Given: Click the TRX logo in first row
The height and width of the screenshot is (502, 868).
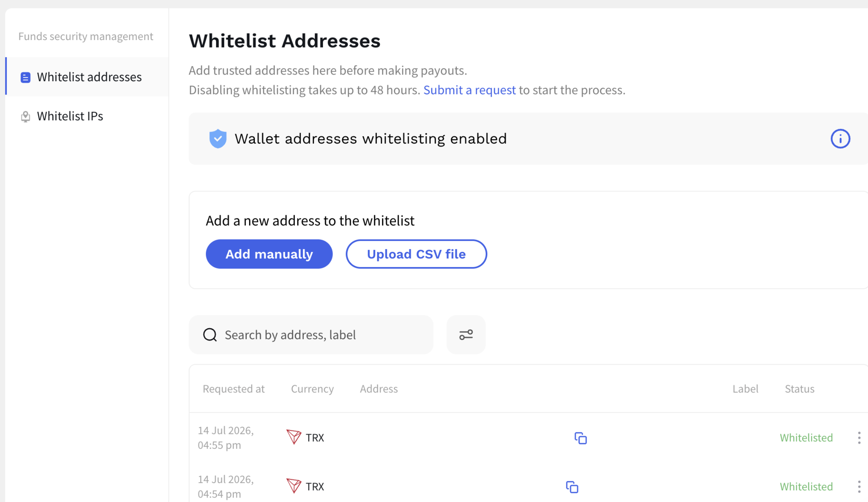Looking at the screenshot, I should tap(293, 437).
